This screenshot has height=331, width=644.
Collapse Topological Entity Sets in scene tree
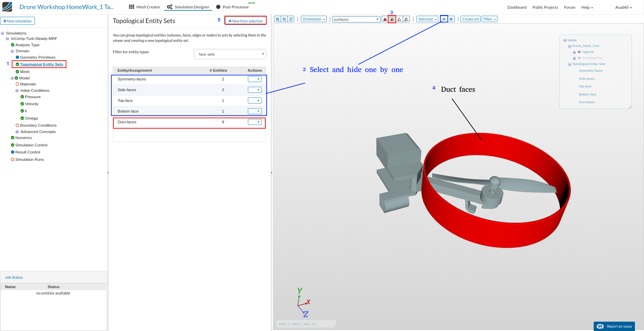(570, 64)
